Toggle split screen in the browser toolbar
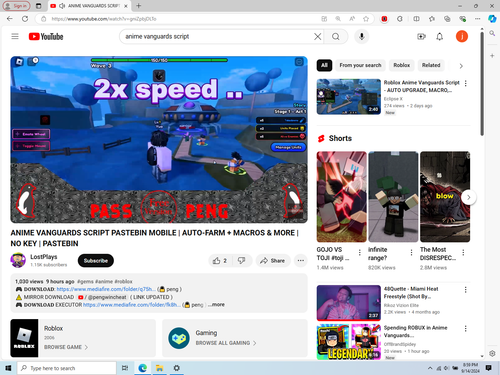The width and height of the screenshot is (500, 375). click(x=416, y=19)
